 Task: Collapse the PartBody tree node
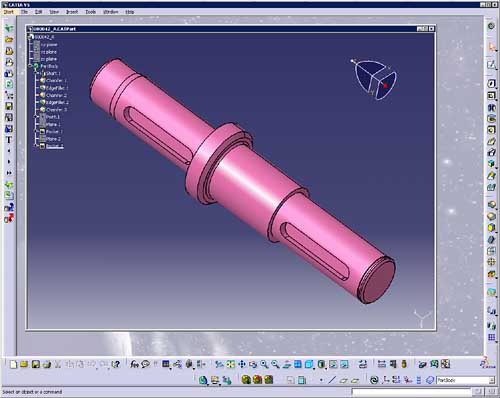[30, 66]
